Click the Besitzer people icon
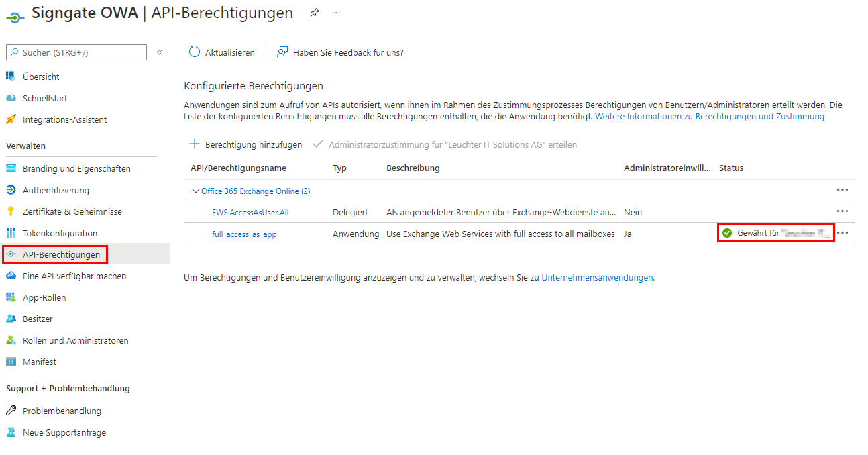Image resolution: width=868 pixels, height=455 pixels. [x=11, y=319]
